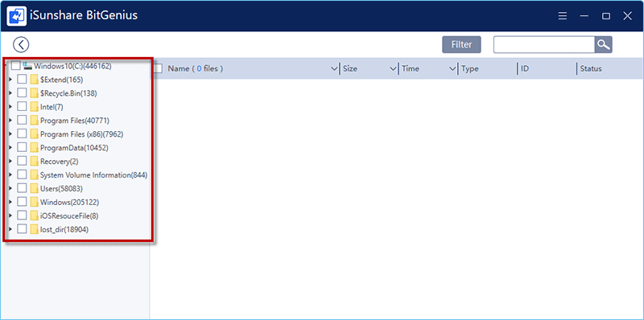Minimize the BitGenius window
The image size is (644, 320).
584,16
